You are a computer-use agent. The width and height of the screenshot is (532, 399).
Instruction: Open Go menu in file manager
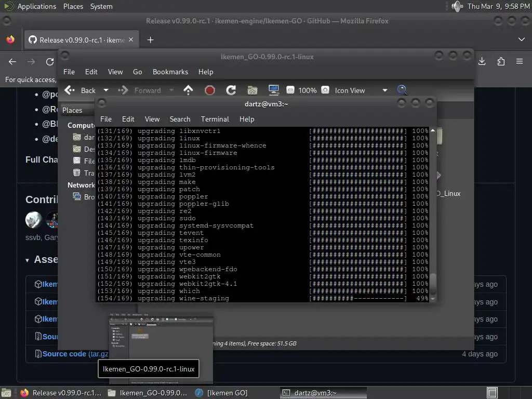point(137,72)
